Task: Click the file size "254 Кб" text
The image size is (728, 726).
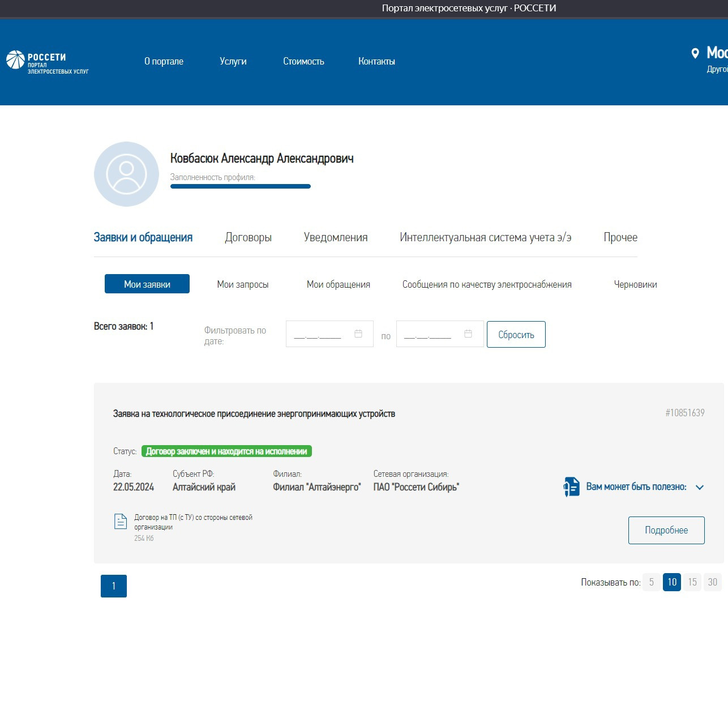Action: click(144, 539)
